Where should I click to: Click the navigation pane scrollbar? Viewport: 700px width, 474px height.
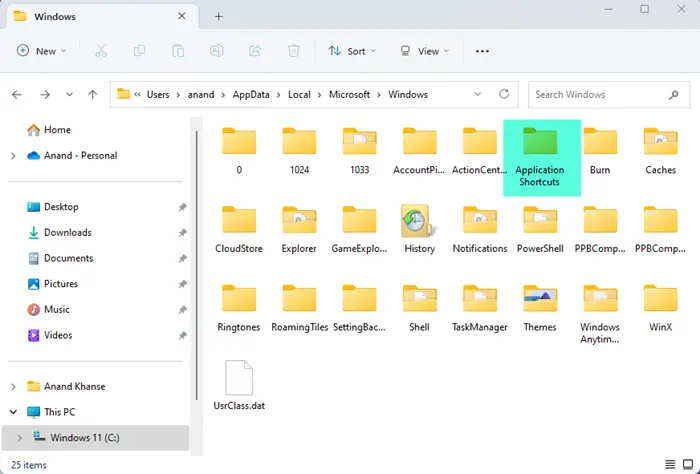[x=196, y=266]
